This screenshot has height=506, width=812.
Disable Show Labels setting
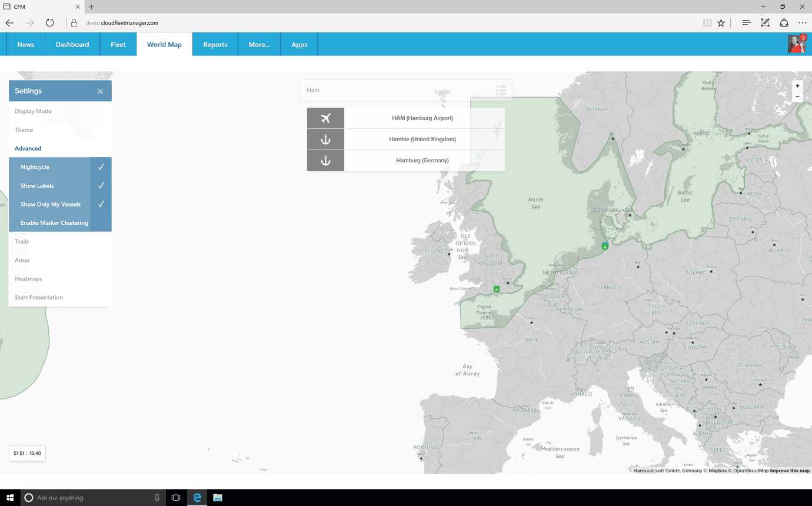[x=60, y=186]
